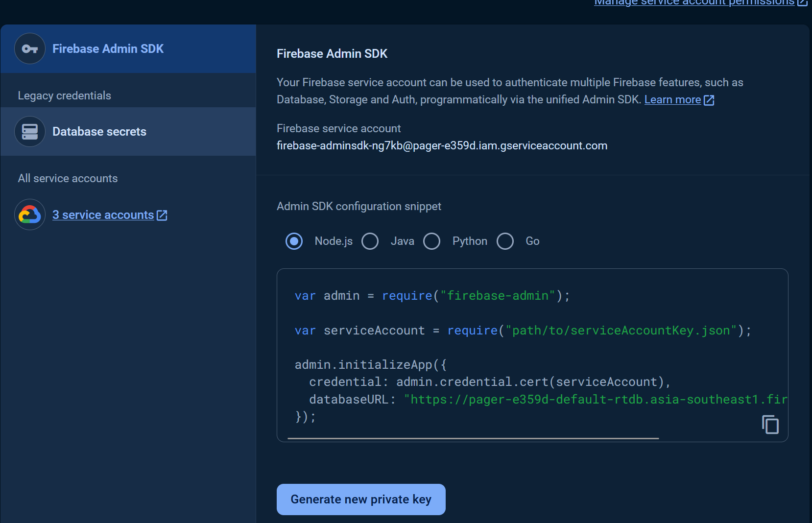Click the external-link icon beside Manage service account permissions
Image resolution: width=812 pixels, height=523 pixels.
(802, 2)
